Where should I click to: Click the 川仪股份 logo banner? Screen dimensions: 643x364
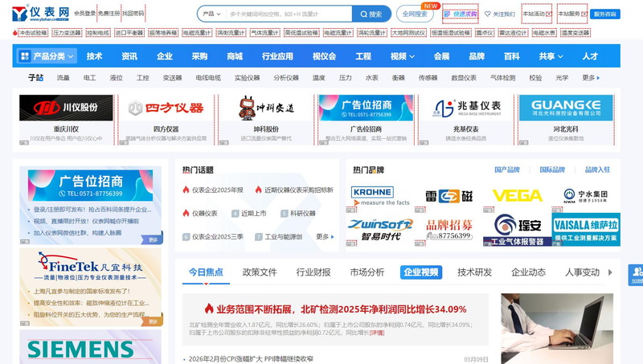(66, 108)
